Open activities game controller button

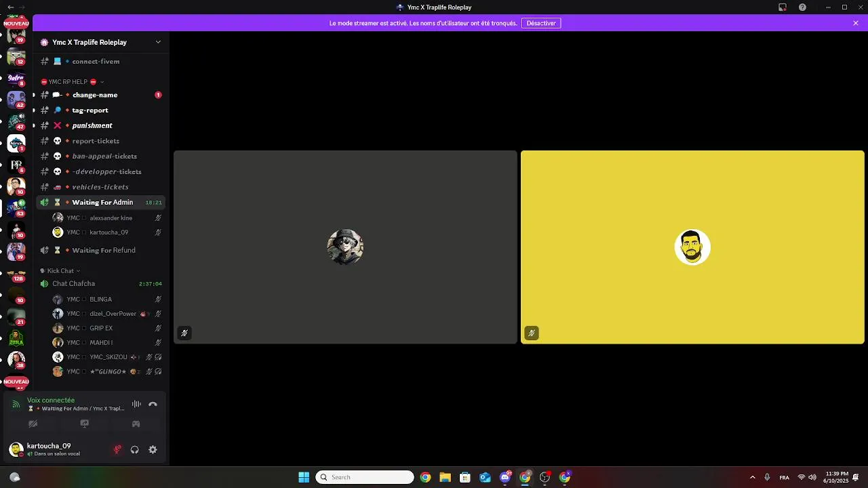(136, 424)
